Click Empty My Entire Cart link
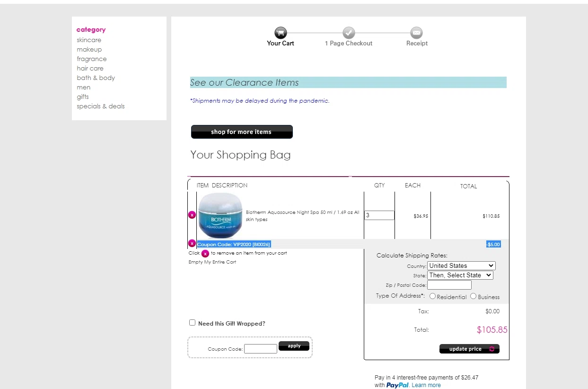588x389 pixels. coord(212,262)
